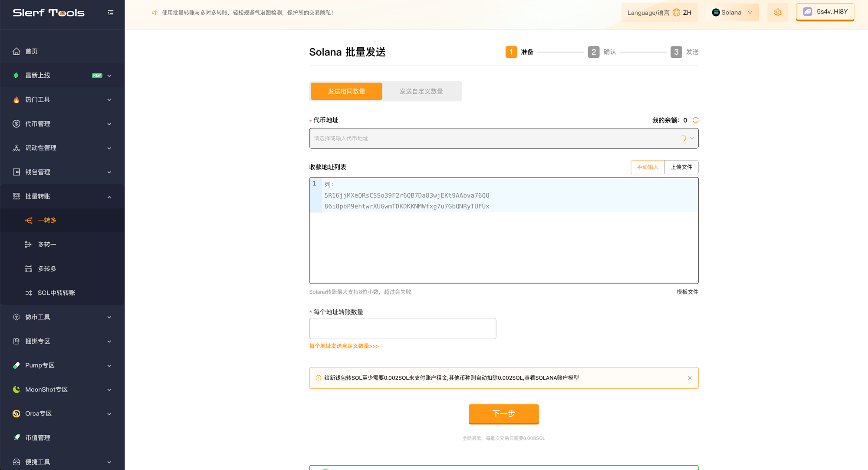The width and height of the screenshot is (868, 470).
Task: Switch to 发送自定义数量 mode
Action: [x=421, y=91]
